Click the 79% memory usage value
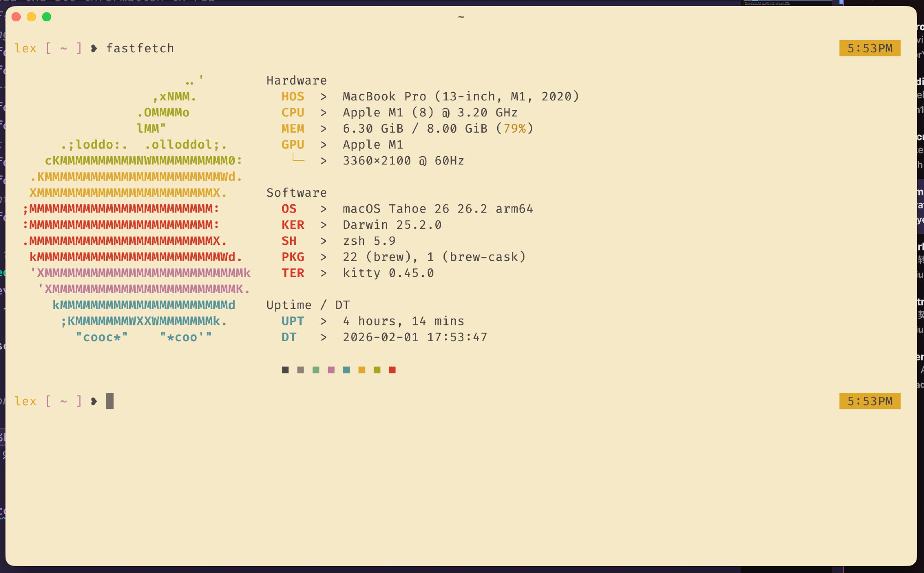 515,128
